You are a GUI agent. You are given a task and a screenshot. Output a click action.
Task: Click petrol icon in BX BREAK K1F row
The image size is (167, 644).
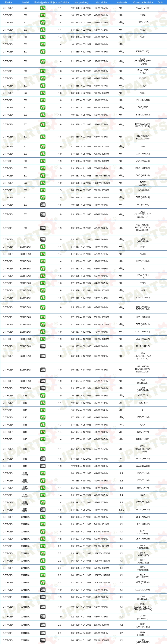[43, 247]
